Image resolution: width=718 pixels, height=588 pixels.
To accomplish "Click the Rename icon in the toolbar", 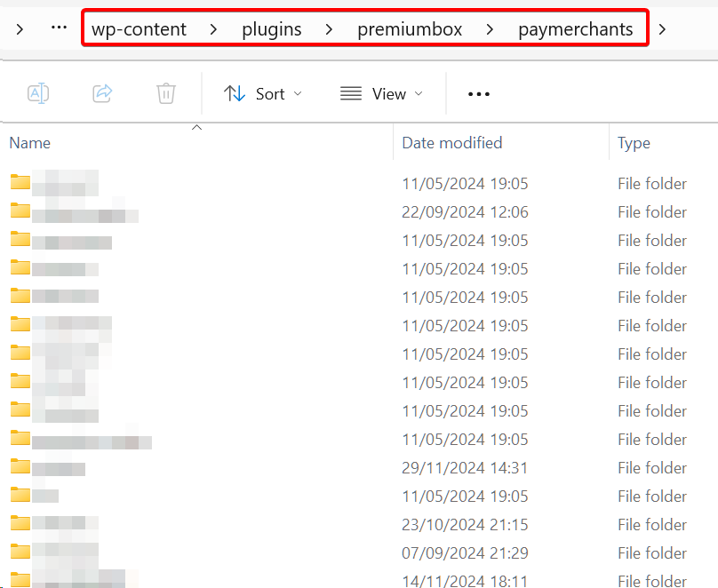I will [x=38, y=93].
